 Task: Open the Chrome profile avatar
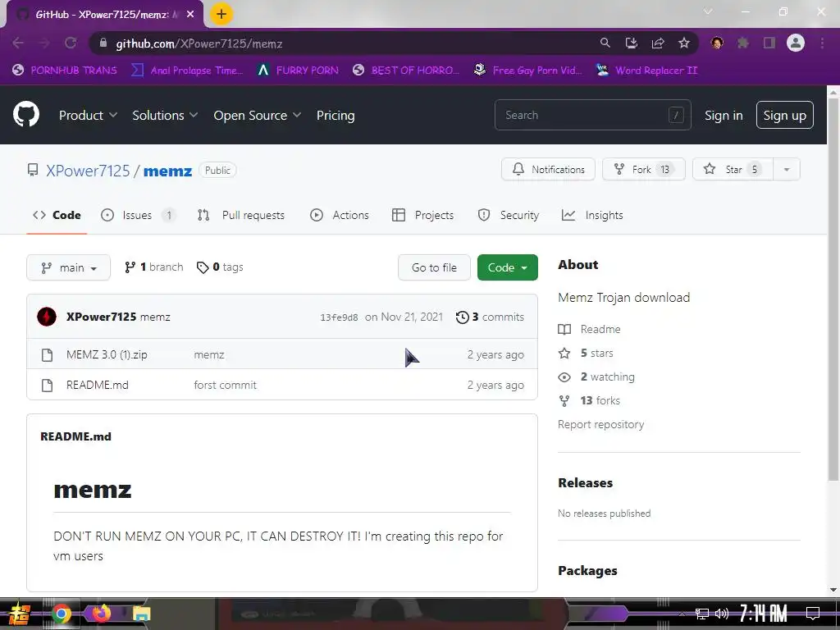[x=796, y=43]
